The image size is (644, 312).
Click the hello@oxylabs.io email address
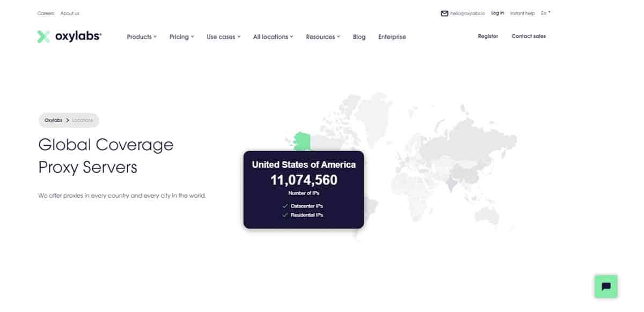coord(467,13)
